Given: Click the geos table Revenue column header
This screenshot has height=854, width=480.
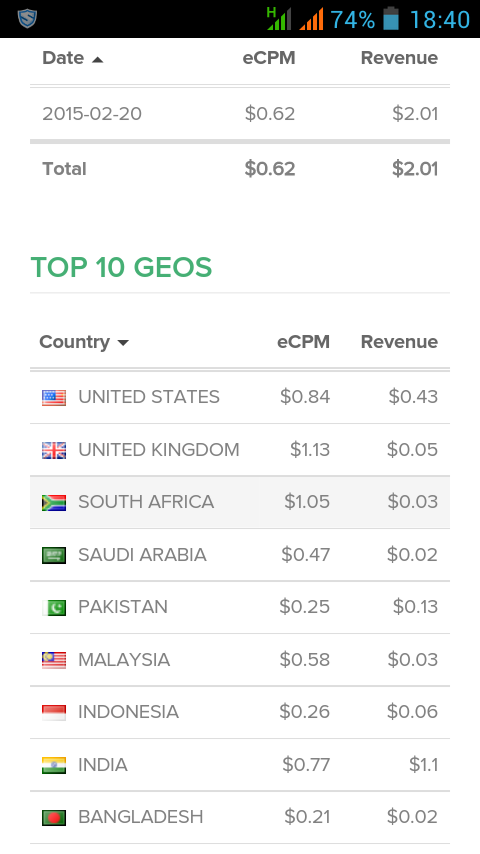Looking at the screenshot, I should pos(399,342).
